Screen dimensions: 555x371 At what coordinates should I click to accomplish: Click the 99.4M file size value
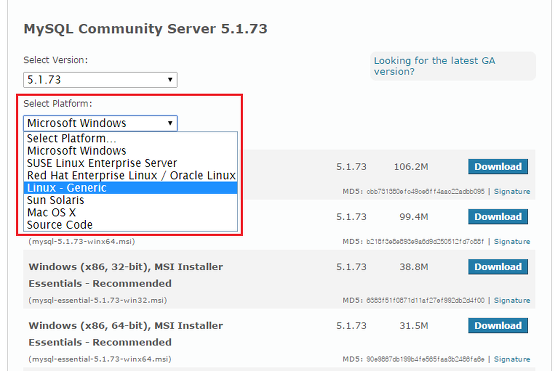pos(414,217)
